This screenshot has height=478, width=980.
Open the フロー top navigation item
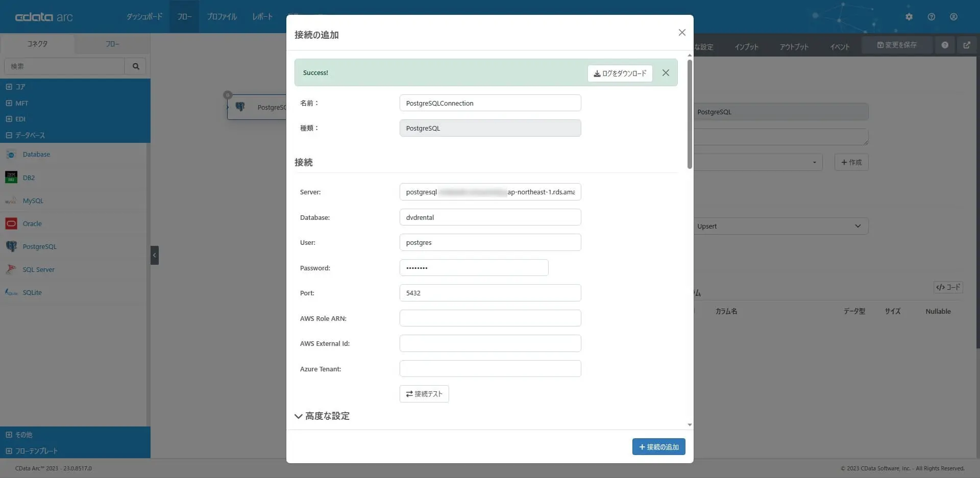pyautogui.click(x=184, y=17)
